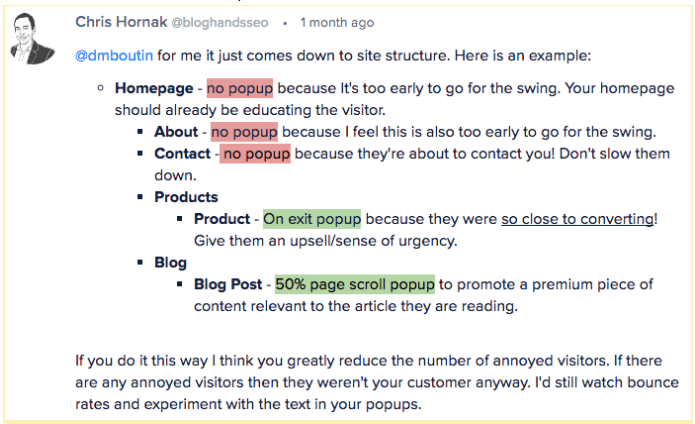This screenshot has height=424, width=695.
Task: Click the bold Product sub-item label
Action: tap(222, 220)
